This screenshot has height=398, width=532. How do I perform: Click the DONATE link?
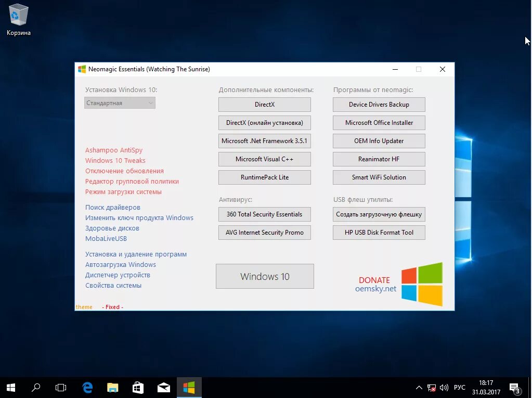(374, 280)
